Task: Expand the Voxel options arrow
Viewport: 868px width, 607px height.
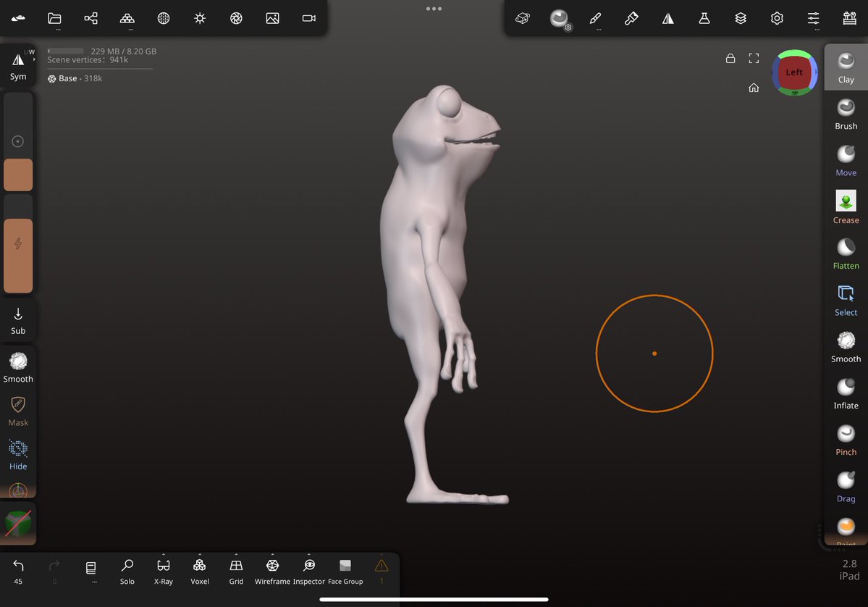Action: point(200,554)
